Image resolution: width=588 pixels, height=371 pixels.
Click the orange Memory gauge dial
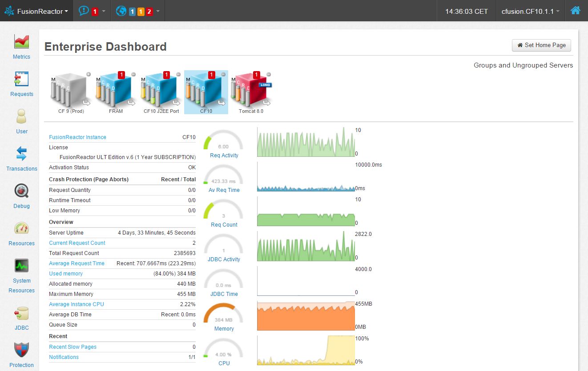point(223,313)
